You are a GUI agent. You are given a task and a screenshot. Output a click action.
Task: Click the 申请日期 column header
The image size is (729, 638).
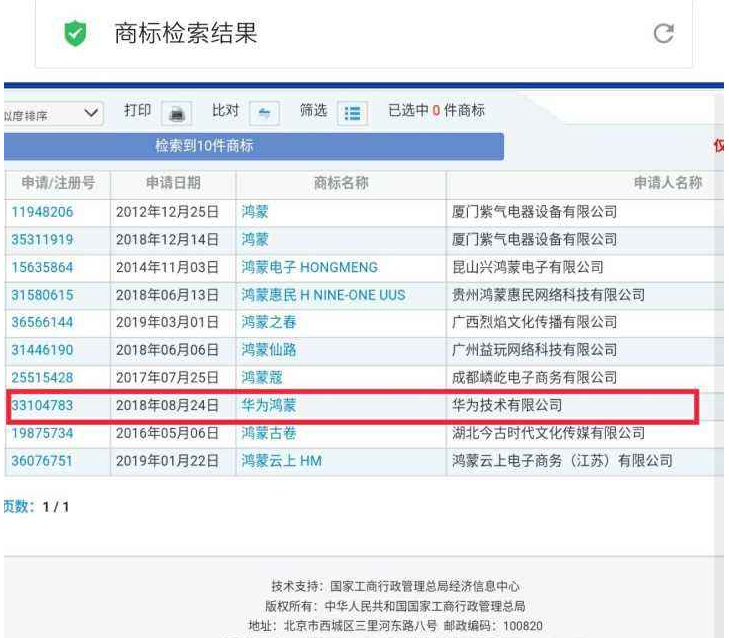click(x=173, y=183)
